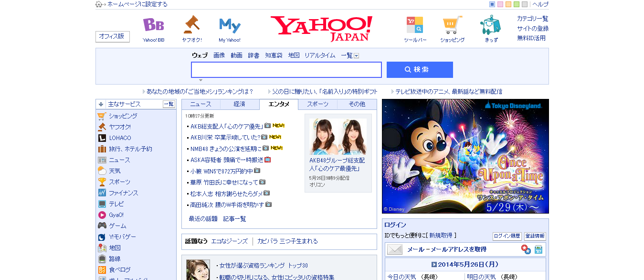Image resolution: width=644 pixels, height=280 pixels.
Task: Click the home icon beside ホームページに設定する
Action: 99,4
